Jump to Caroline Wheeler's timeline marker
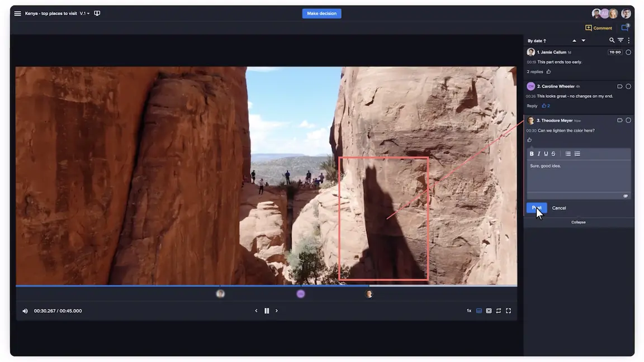644x362 pixels. pyautogui.click(x=301, y=294)
